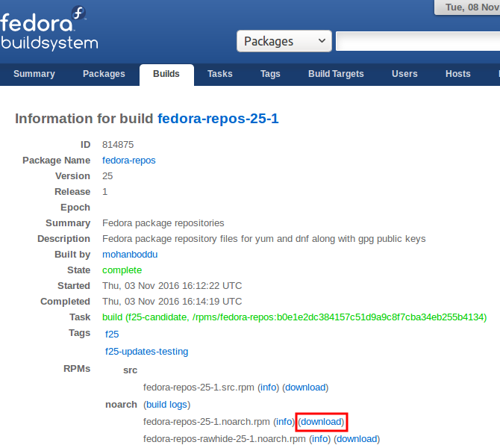500x448 pixels.
Task: Select the Builds tab
Action: (166, 75)
